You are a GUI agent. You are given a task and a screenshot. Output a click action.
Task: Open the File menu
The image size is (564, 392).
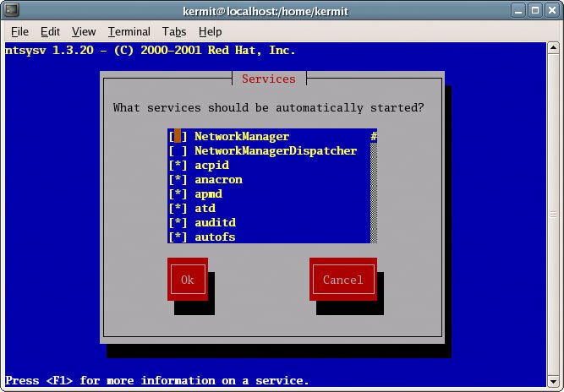point(19,31)
